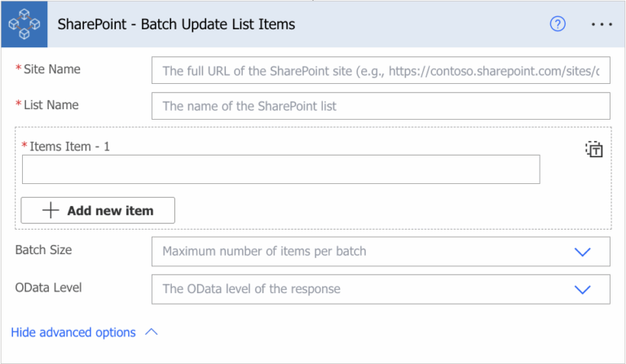626x364 pixels.
Task: Open the OData Level response dropdown
Action: pos(381,289)
